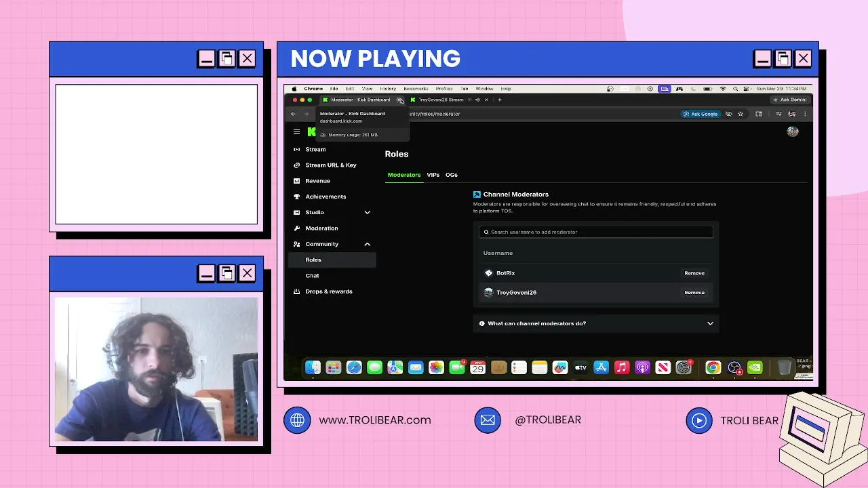Screen dimensions: 868x488
Task: Click www.TROLIBEAR.com website text
Action: (375, 420)
